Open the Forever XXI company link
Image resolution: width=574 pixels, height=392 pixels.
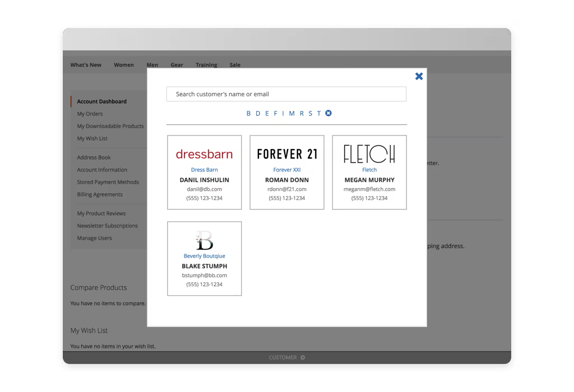click(x=286, y=170)
